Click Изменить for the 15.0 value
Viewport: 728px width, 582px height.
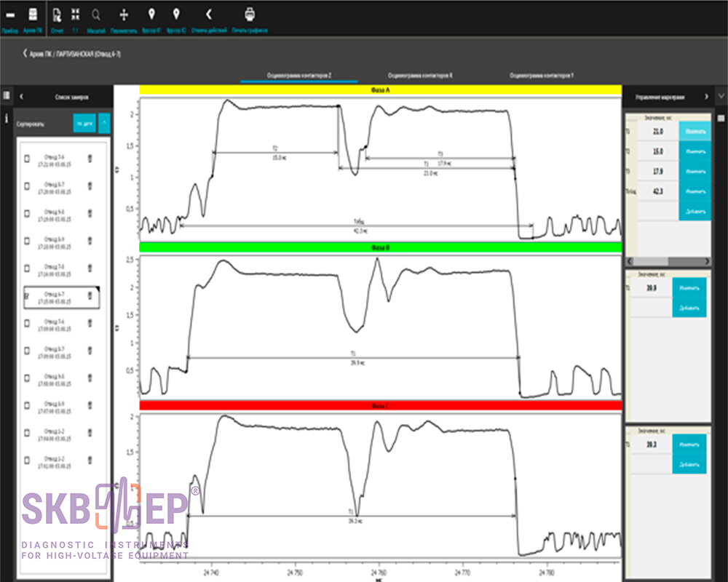695,151
